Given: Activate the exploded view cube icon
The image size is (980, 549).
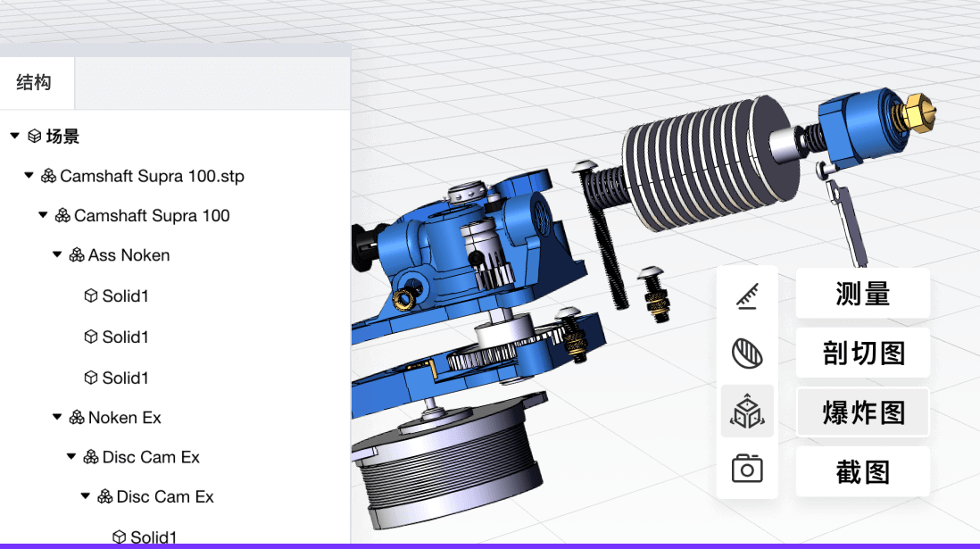Looking at the screenshot, I should tap(747, 412).
